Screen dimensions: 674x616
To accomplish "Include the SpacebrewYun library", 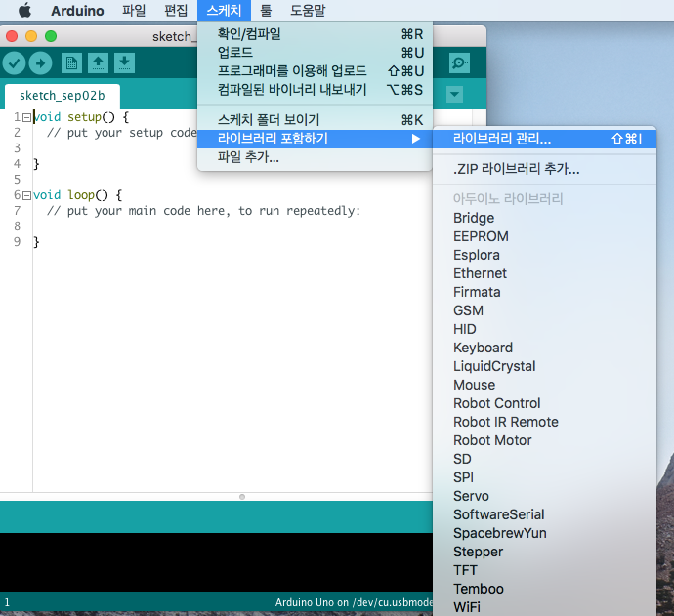I will tap(544, 533).
